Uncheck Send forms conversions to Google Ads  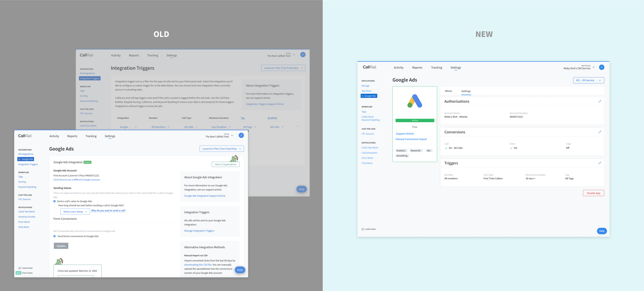(x=54, y=236)
